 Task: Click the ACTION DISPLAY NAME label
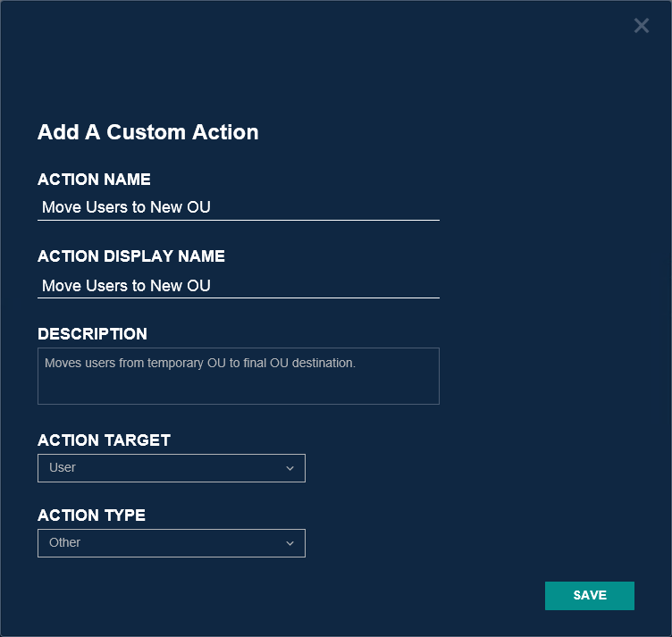coord(131,256)
